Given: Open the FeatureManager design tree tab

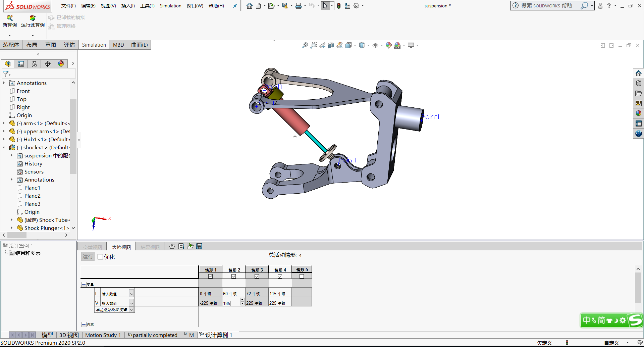Looking at the screenshot, I should coord(8,64).
